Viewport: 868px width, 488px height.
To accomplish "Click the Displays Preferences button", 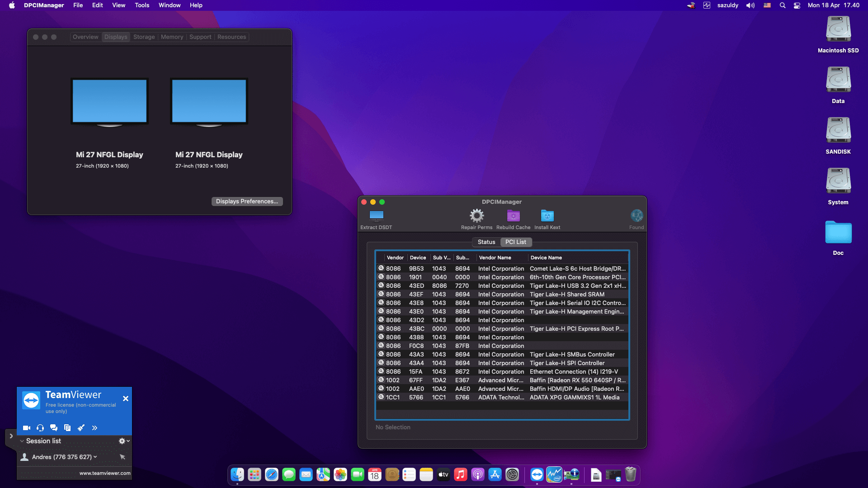I will click(x=247, y=202).
